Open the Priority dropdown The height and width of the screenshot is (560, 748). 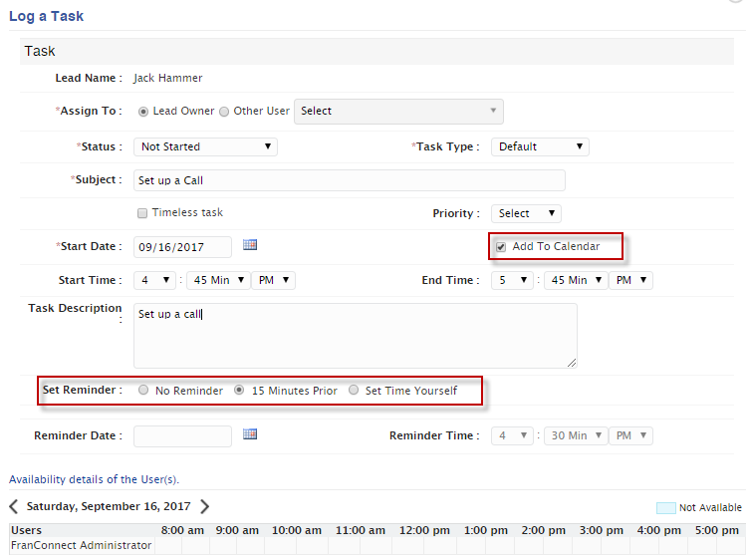pyautogui.click(x=526, y=213)
